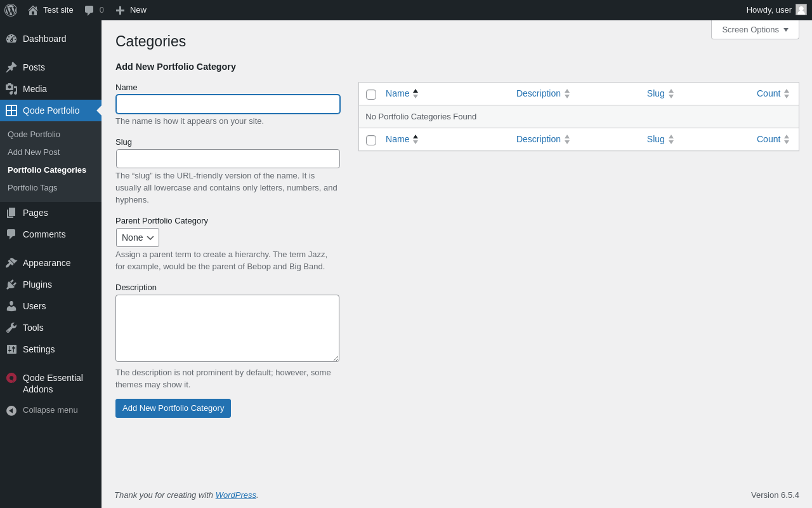Click into the Slug text field

(228, 159)
